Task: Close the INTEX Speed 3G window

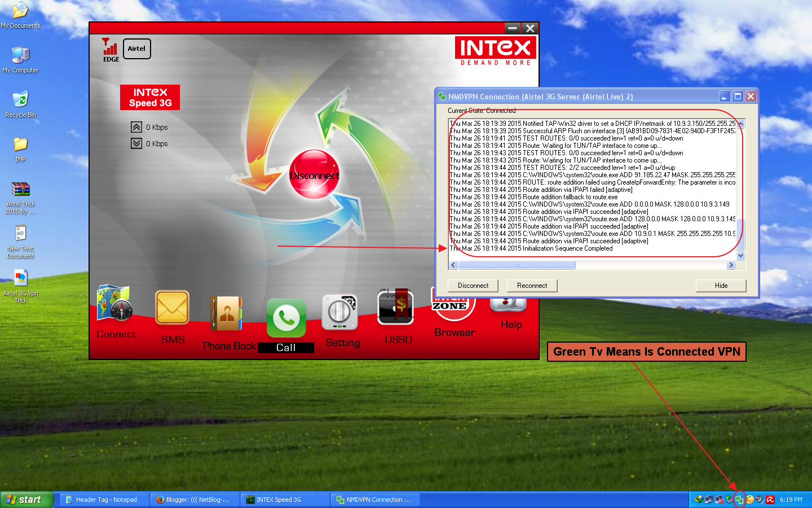Action: (529, 28)
